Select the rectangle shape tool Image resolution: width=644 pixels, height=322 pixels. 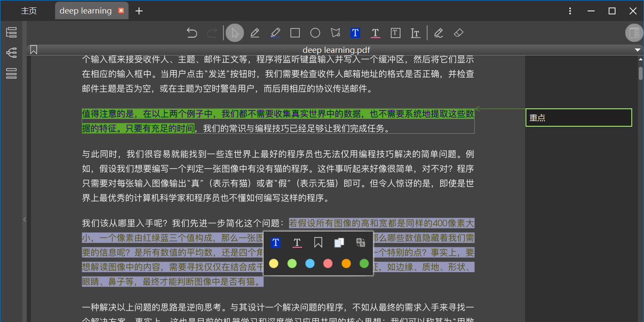click(x=295, y=33)
